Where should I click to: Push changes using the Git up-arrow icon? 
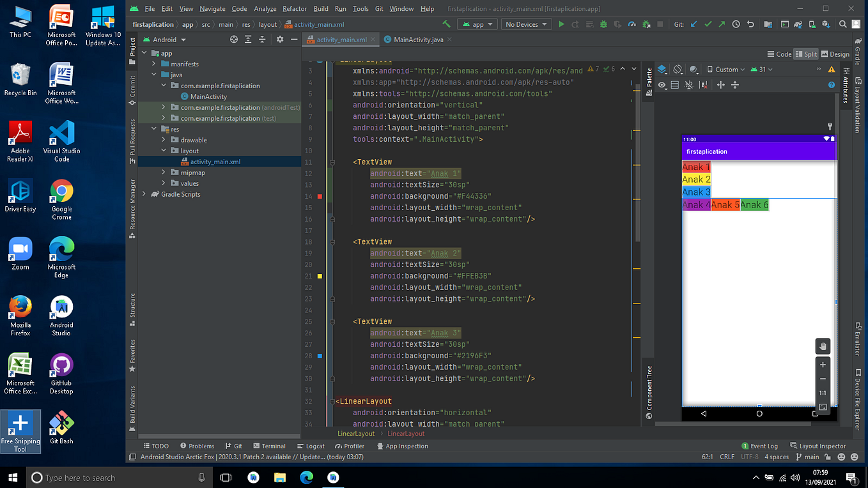coord(722,24)
